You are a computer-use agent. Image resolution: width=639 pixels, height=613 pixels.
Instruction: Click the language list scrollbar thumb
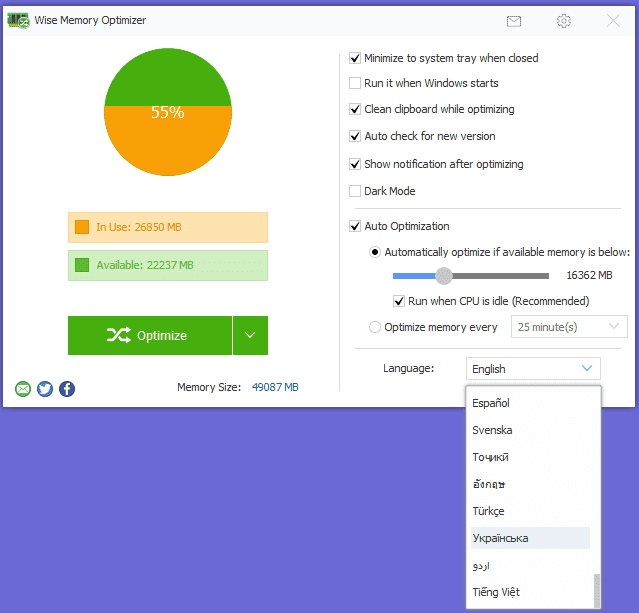tap(597, 591)
